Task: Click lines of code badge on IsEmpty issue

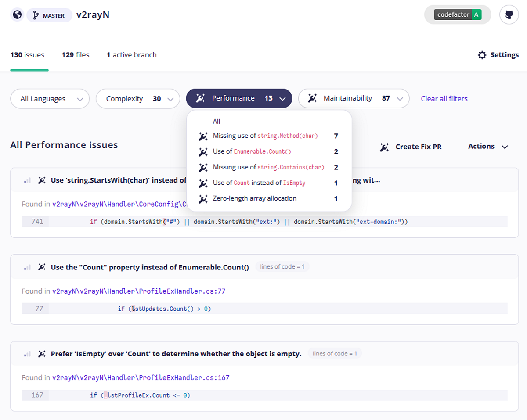Action: coord(335,354)
